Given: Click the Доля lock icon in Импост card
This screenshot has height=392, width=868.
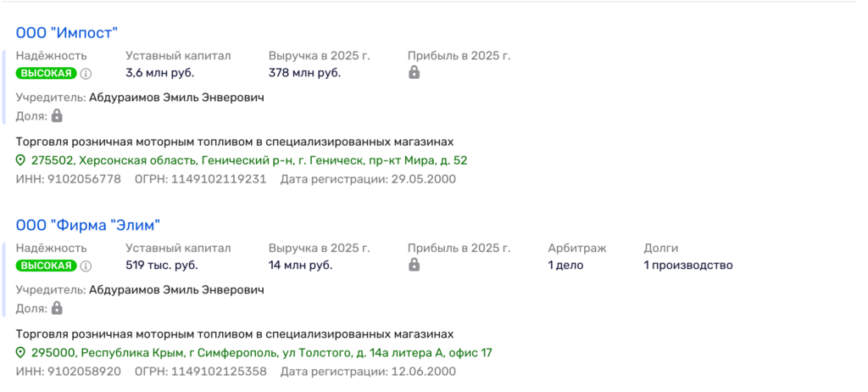Looking at the screenshot, I should (57, 115).
